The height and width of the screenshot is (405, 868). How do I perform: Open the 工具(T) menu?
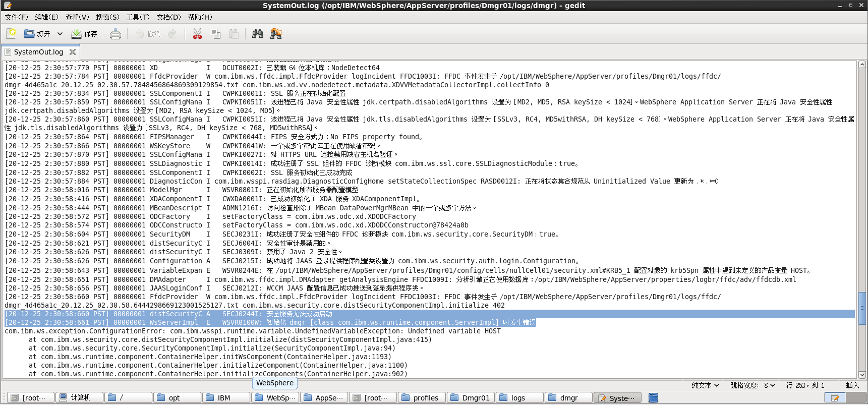[138, 17]
